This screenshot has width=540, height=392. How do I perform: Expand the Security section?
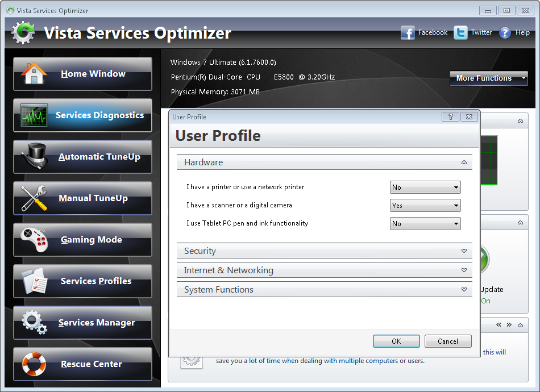(x=324, y=251)
